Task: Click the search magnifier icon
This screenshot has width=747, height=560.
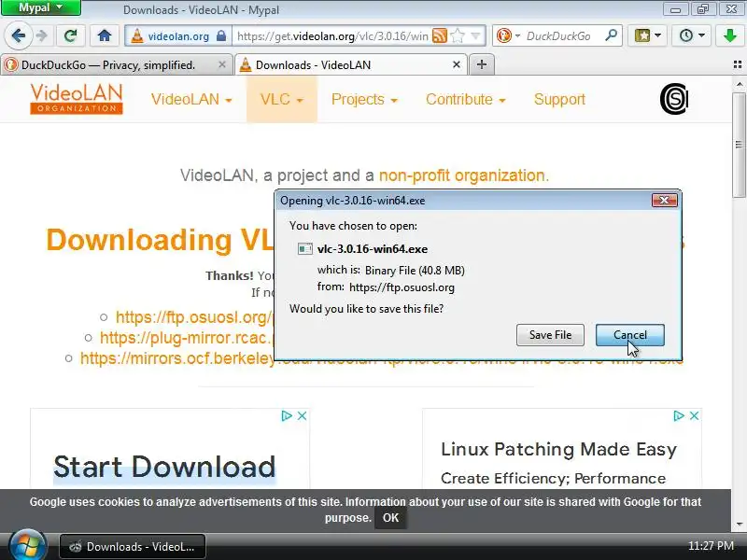Action: point(611,35)
